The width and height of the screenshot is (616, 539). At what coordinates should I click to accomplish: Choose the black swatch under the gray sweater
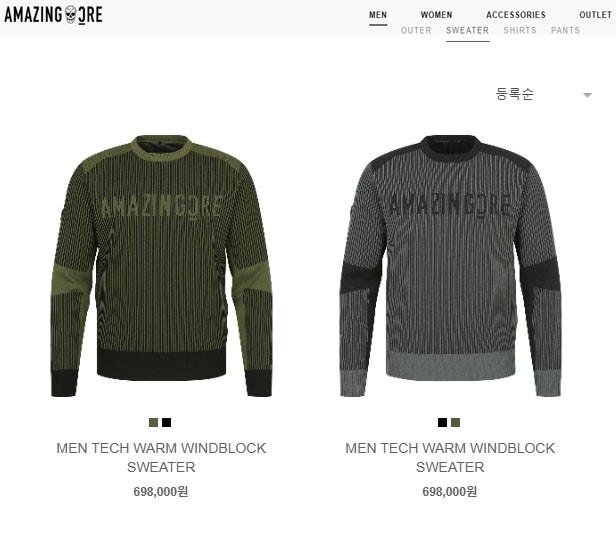(x=442, y=422)
